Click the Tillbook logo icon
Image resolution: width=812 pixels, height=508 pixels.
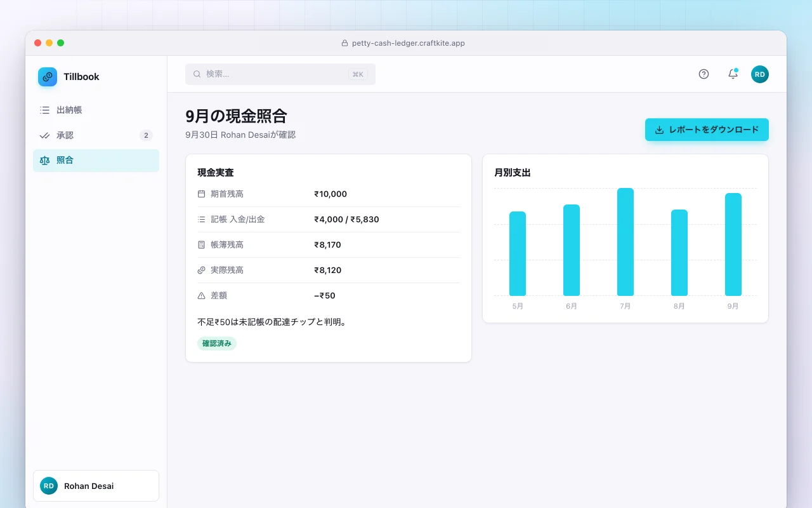(48, 77)
